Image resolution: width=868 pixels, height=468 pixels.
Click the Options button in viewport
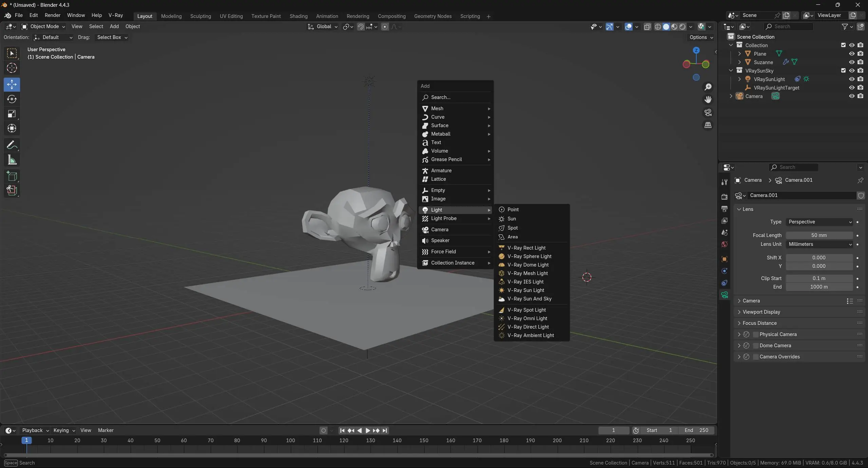tap(701, 37)
